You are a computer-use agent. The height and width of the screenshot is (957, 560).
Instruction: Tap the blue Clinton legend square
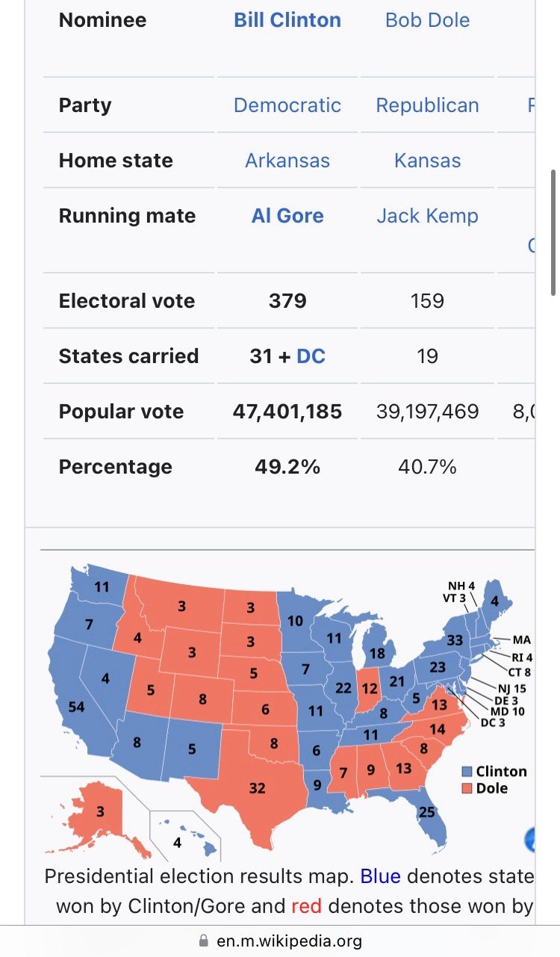(x=467, y=772)
